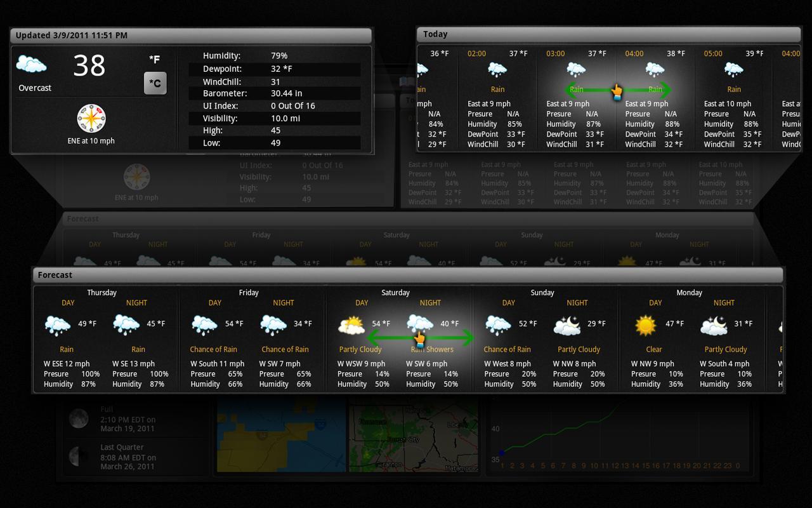Click the green range slider in Today panel

tap(615, 90)
